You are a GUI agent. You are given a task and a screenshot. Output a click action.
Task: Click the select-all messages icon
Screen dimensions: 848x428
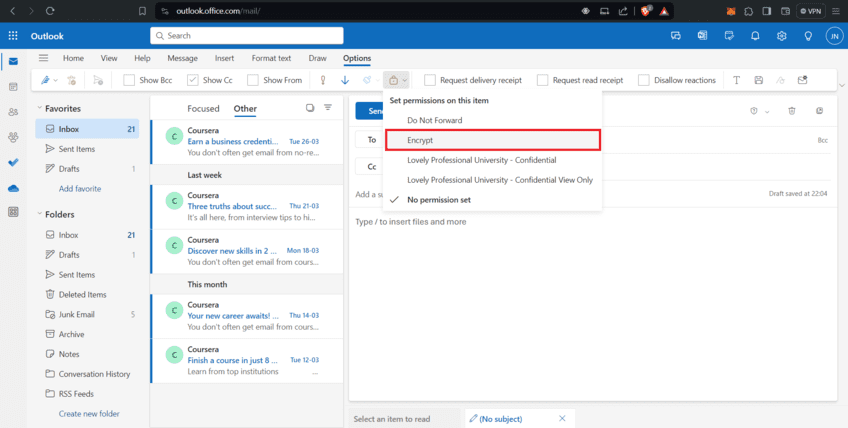click(x=310, y=108)
